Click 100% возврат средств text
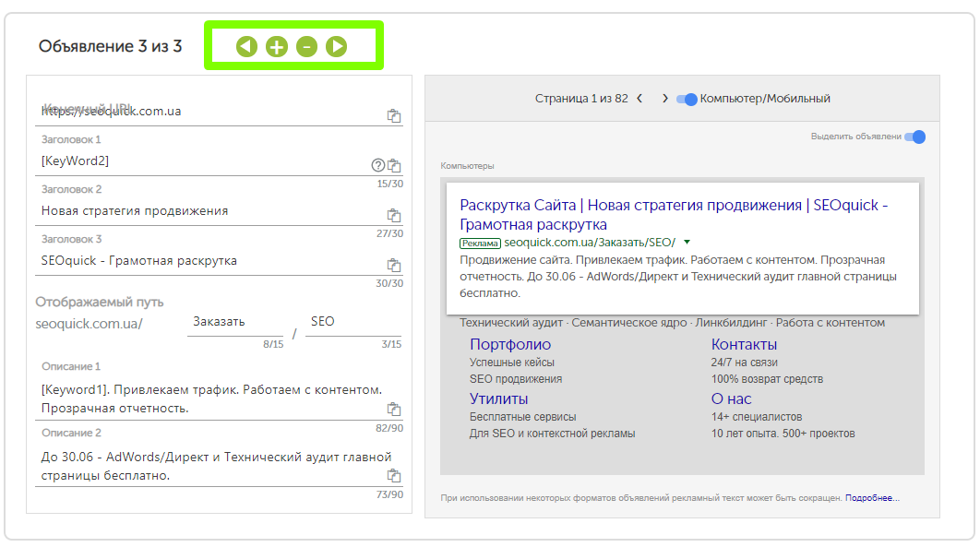980x547 pixels. click(767, 379)
